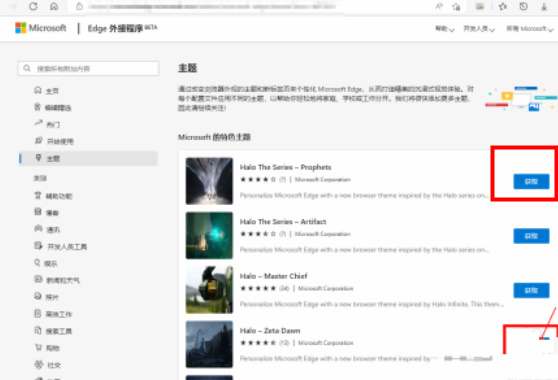Open the Downloads toolbar icon
This screenshot has width=558, height=380.
(544, 6)
